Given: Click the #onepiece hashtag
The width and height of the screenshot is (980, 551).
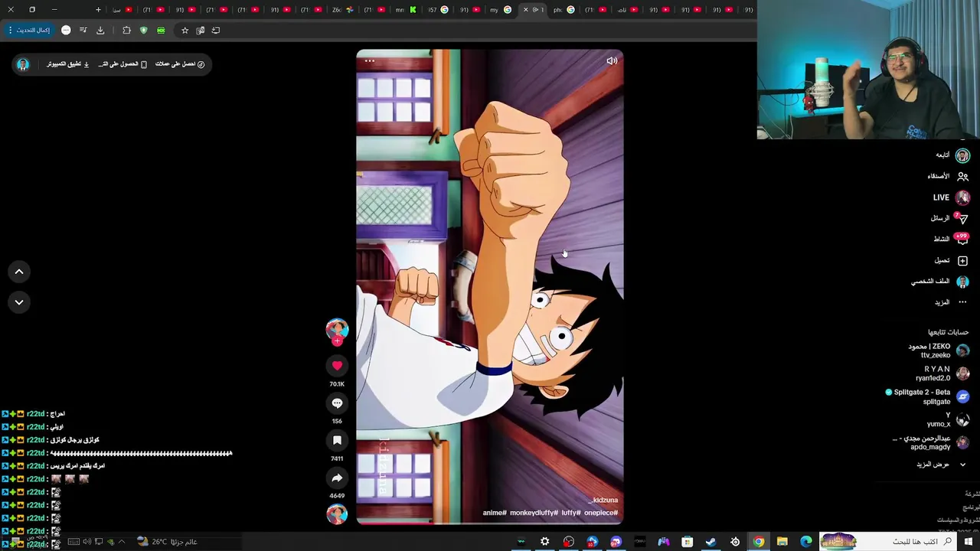Looking at the screenshot, I should tap(601, 513).
